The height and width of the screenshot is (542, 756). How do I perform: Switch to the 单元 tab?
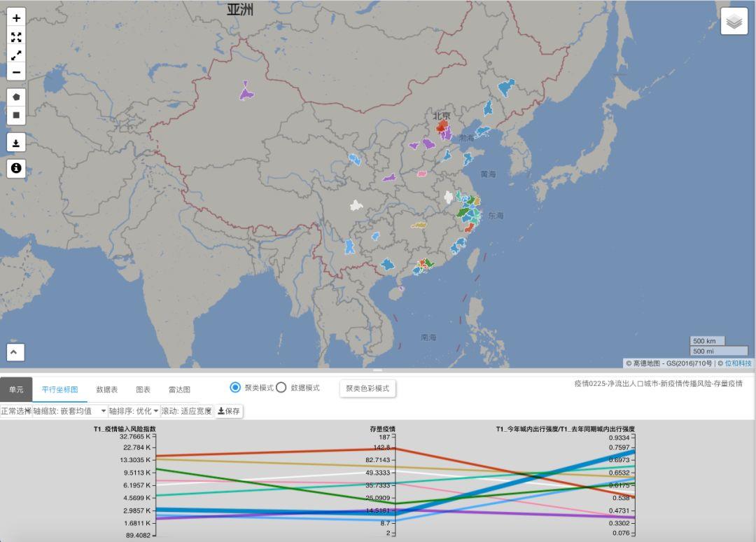pyautogui.click(x=16, y=389)
